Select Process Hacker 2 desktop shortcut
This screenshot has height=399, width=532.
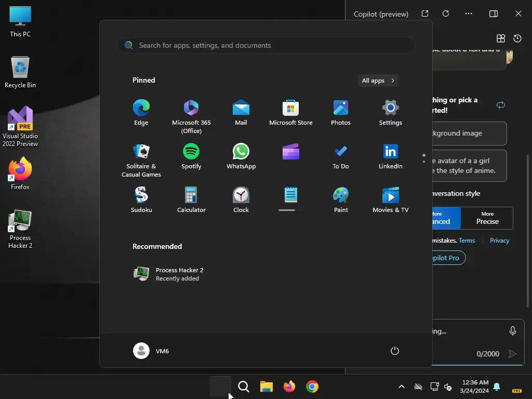click(20, 229)
